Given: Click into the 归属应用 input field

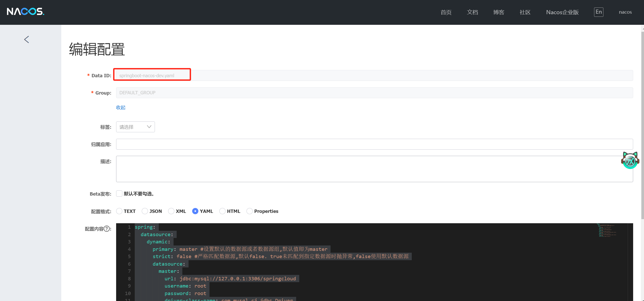Looking at the screenshot, I should 374,144.
